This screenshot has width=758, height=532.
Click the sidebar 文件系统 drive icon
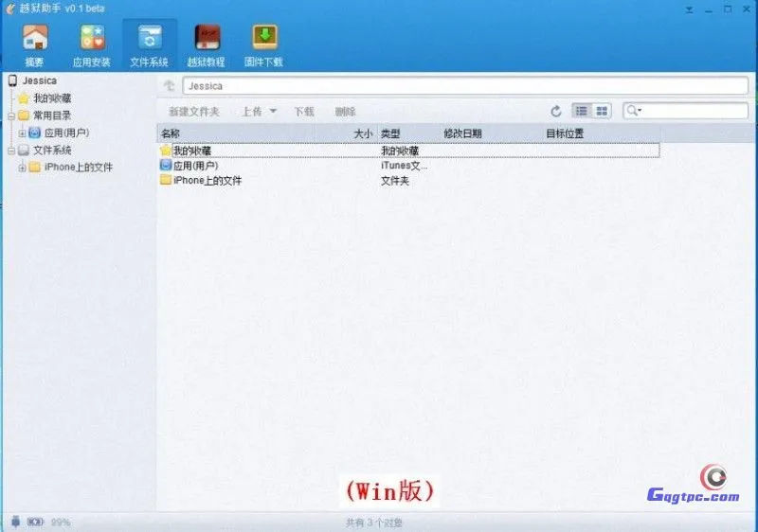pyautogui.click(x=24, y=151)
